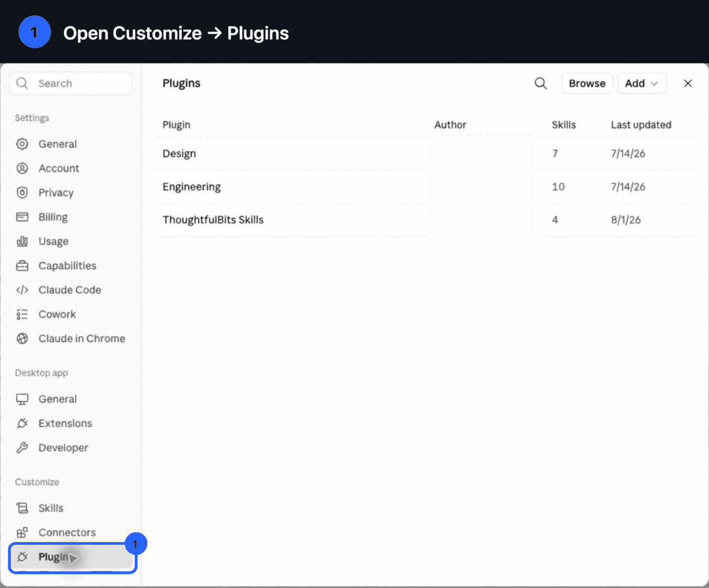Screen dimensions: 709x588
Task: Sort by the Plugin column header
Action: click(x=177, y=125)
